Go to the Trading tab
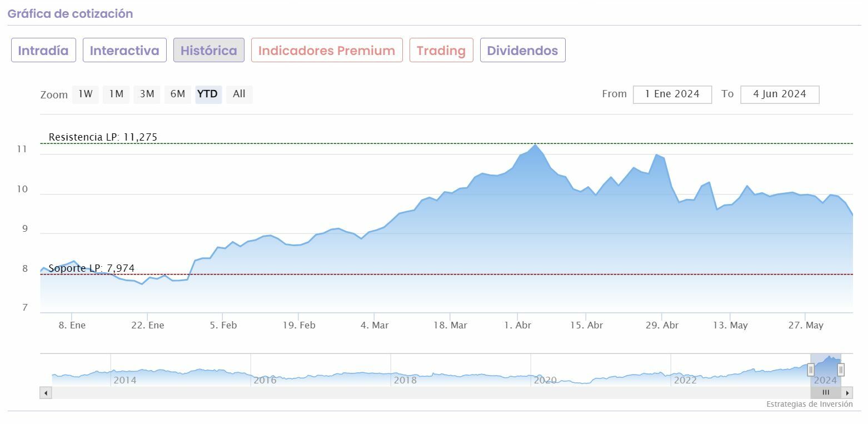Viewport: 868px width, 424px height. coord(441,51)
